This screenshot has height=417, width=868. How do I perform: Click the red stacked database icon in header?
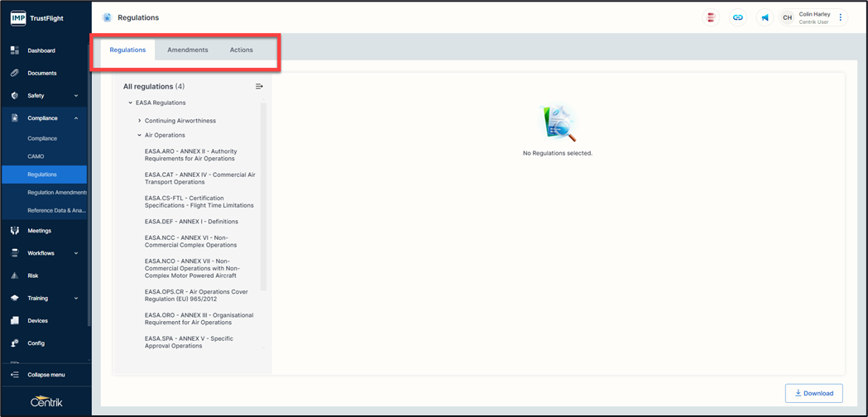pyautogui.click(x=710, y=17)
